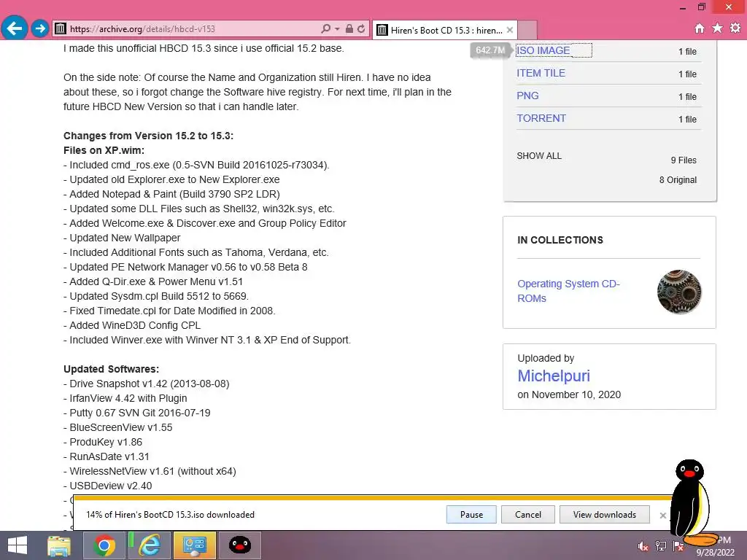Open Favorites star icon
The height and width of the screenshot is (560, 747).
pos(717,28)
